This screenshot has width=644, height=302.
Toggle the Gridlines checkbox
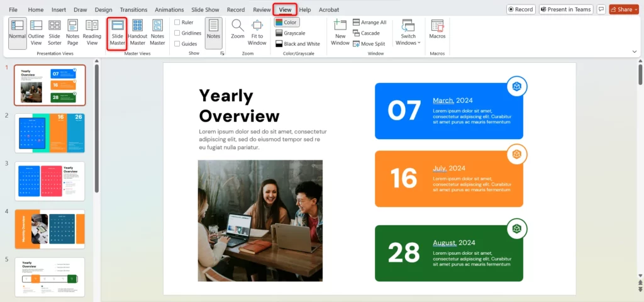[177, 33]
